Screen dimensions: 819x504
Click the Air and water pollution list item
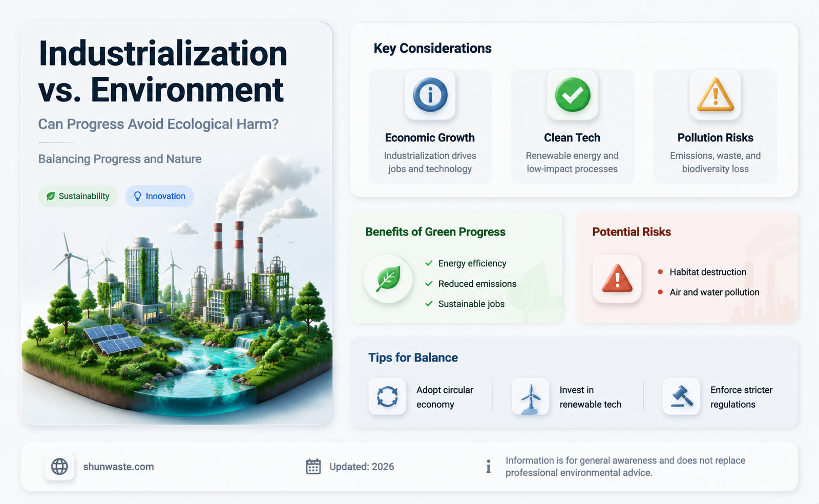point(715,292)
